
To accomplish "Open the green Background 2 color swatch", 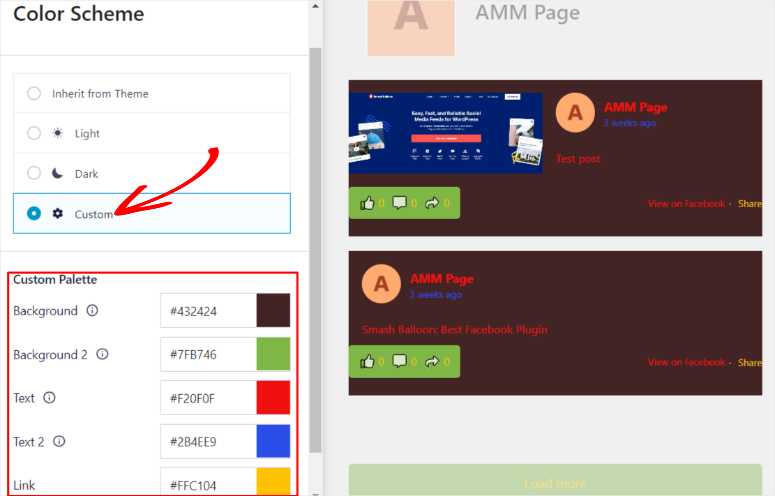I will pyautogui.click(x=273, y=354).
